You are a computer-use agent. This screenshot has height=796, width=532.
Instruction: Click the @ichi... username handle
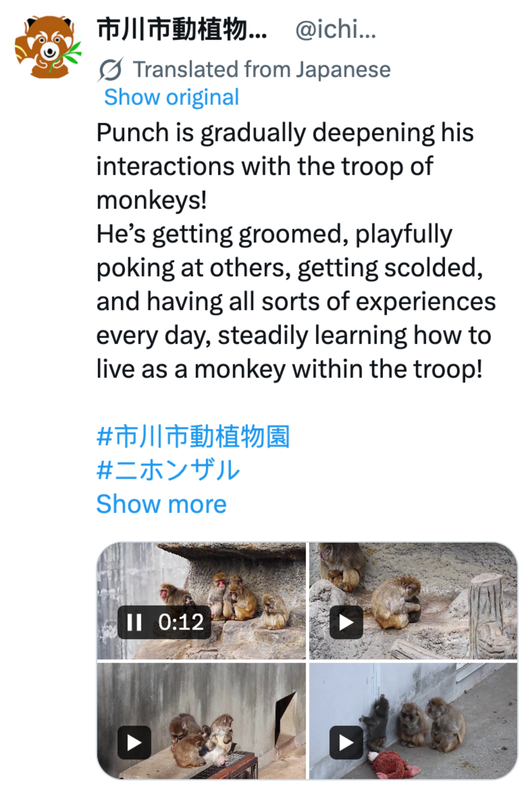pos(335,30)
